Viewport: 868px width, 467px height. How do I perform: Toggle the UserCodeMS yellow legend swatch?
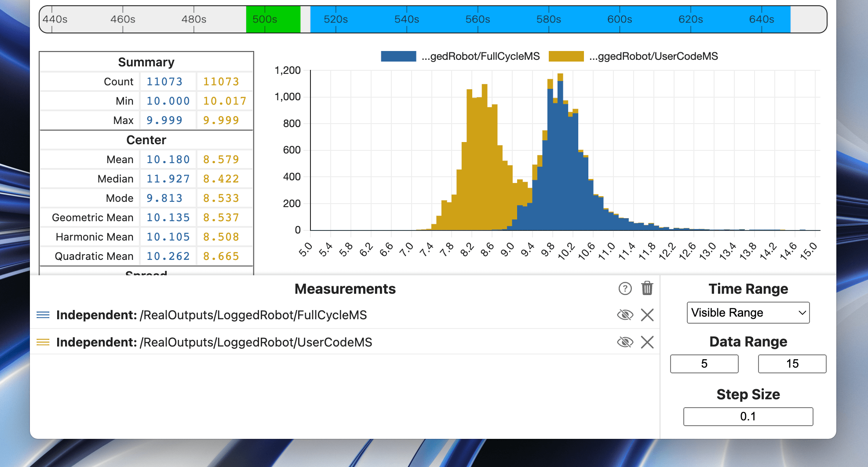point(566,56)
